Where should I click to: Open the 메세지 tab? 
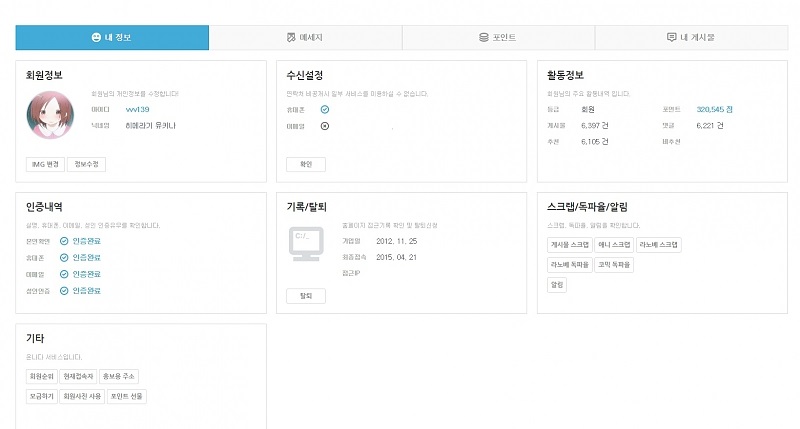click(x=305, y=38)
